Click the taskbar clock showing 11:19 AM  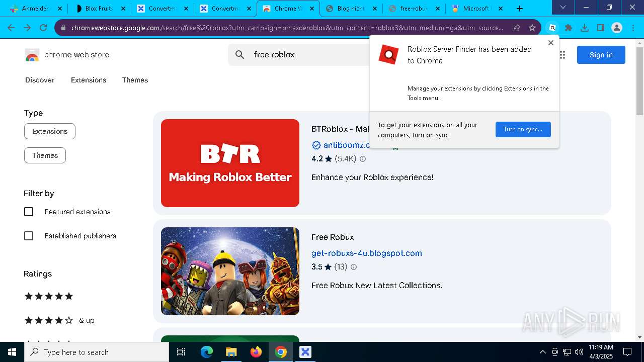601,352
